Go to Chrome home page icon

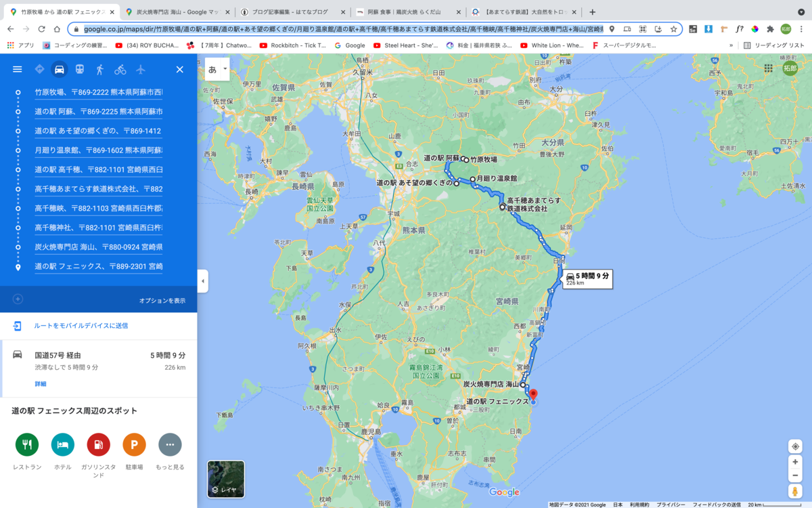57,29
